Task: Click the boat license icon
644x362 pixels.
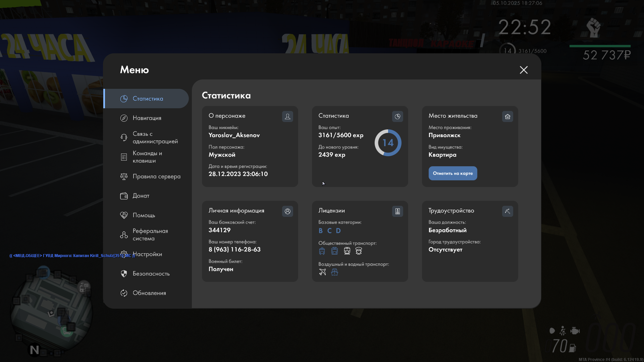Action: click(334, 272)
